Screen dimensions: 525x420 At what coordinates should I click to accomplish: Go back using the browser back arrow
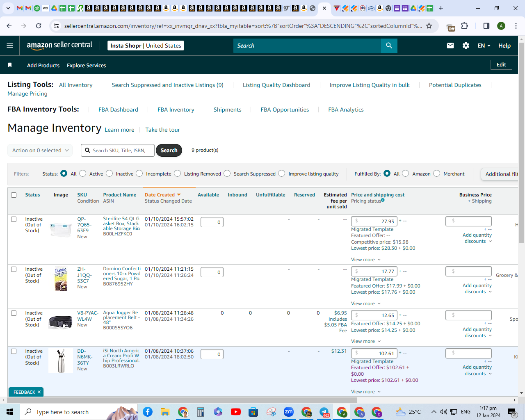[x=9, y=26]
